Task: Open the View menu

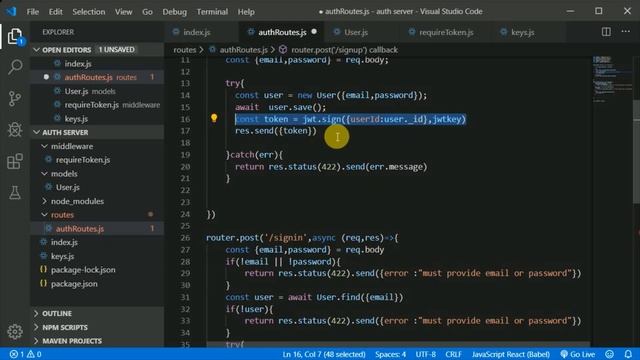Action: coord(123,11)
